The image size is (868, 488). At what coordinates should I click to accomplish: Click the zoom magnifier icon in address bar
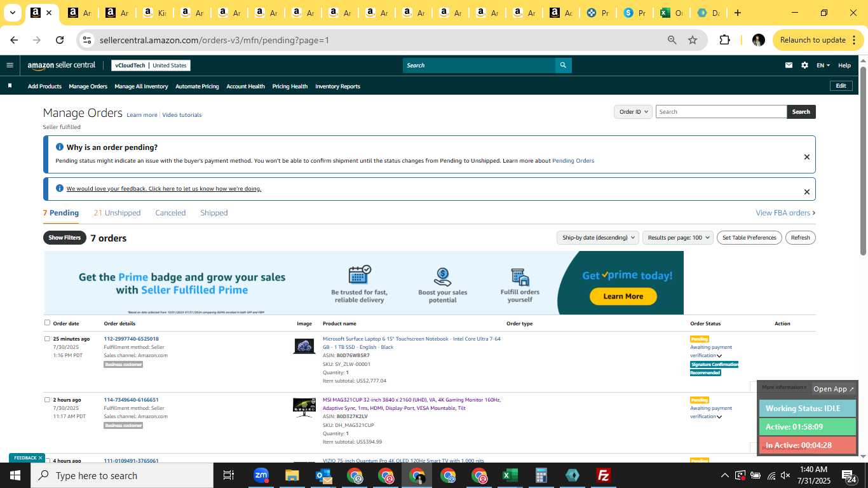click(x=672, y=40)
